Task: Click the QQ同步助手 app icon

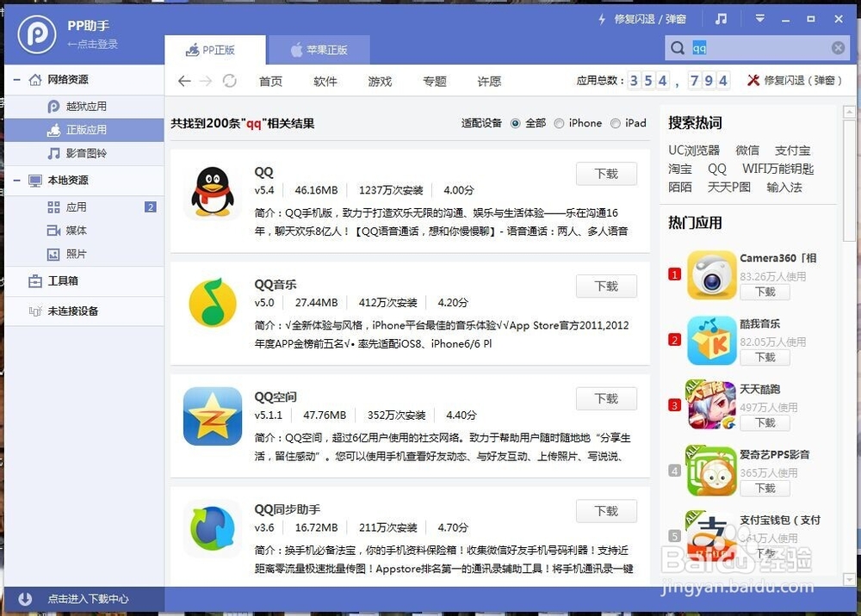Action: [x=213, y=528]
